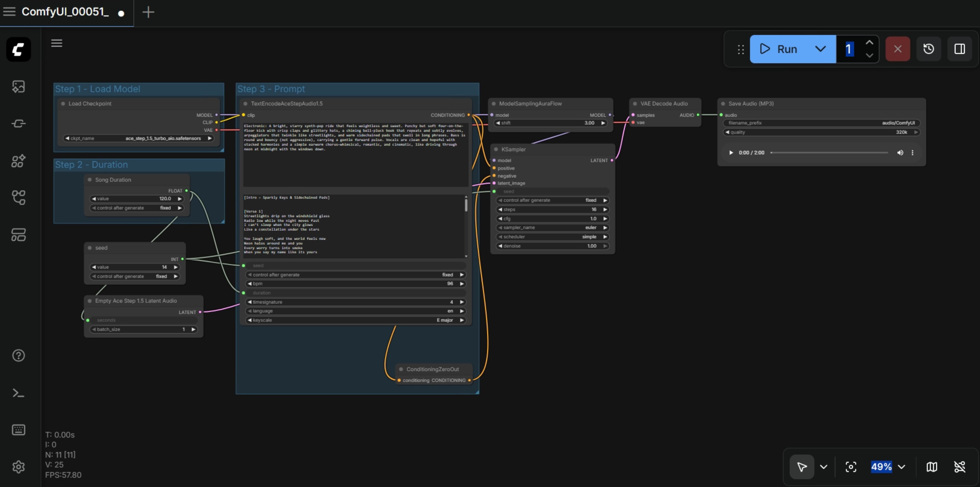Image resolution: width=980 pixels, height=487 pixels.
Task: Open the templates panel in the sidebar
Action: pyautogui.click(x=18, y=235)
